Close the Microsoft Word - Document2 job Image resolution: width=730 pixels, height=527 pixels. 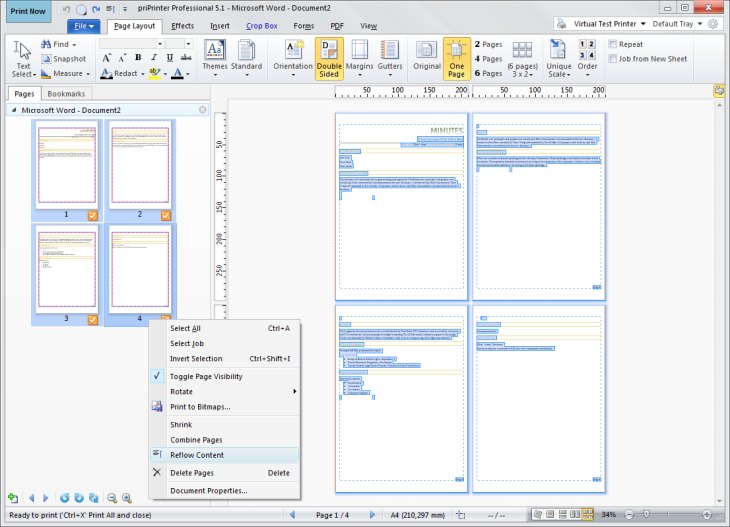pos(203,110)
